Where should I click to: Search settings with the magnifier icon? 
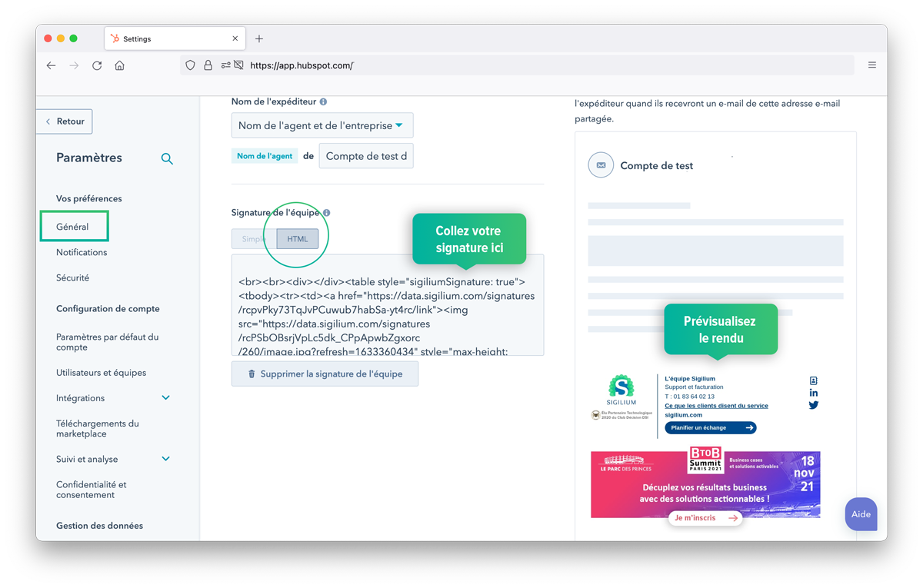(167, 159)
